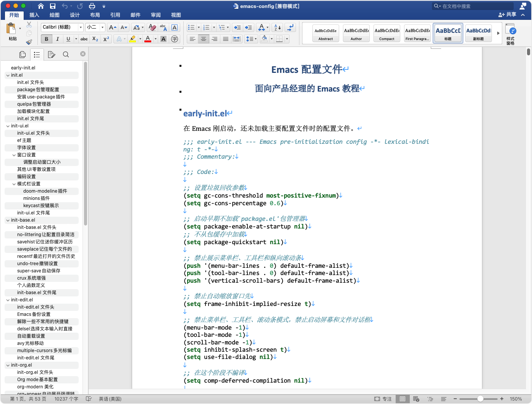
Task: Open the search pane in the sidebar
Action: tap(66, 55)
